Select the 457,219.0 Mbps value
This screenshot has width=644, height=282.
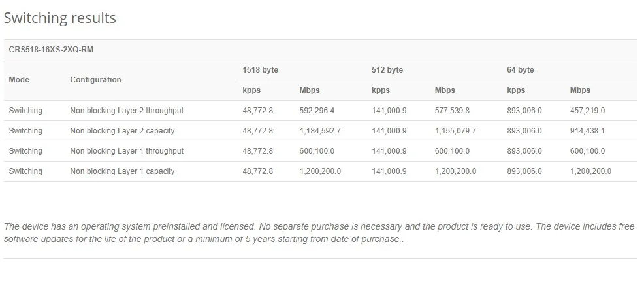pos(587,111)
